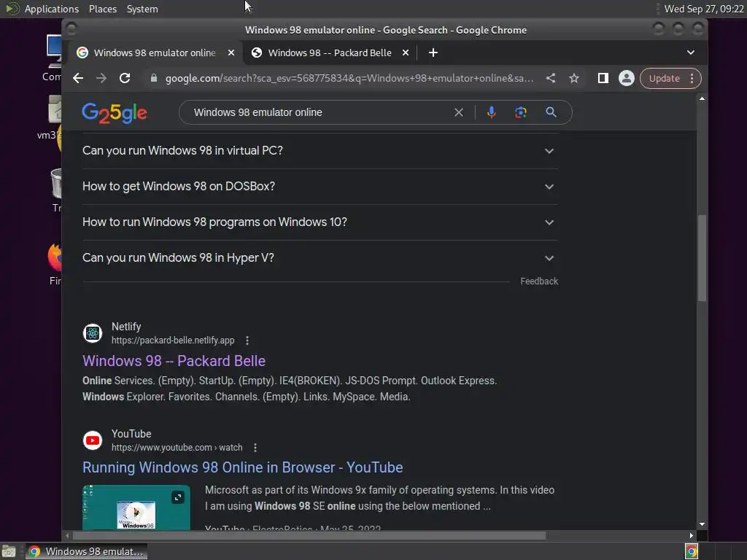Click the forward navigation arrow
This screenshot has width=747, height=560.
pos(101,78)
